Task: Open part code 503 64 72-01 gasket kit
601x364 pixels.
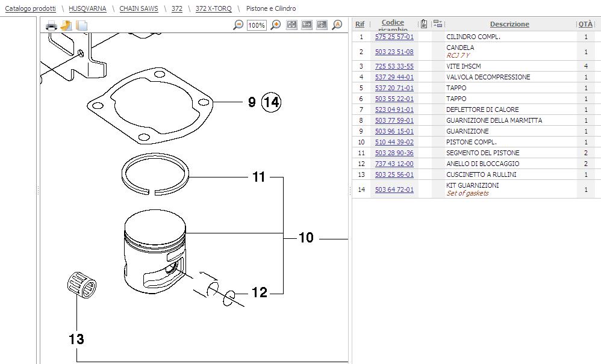Action: (394, 190)
